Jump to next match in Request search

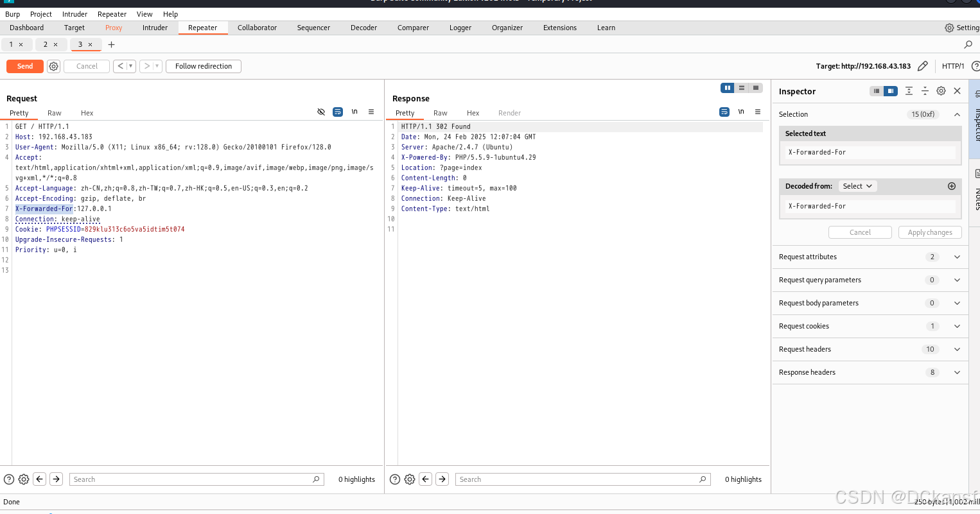click(57, 479)
